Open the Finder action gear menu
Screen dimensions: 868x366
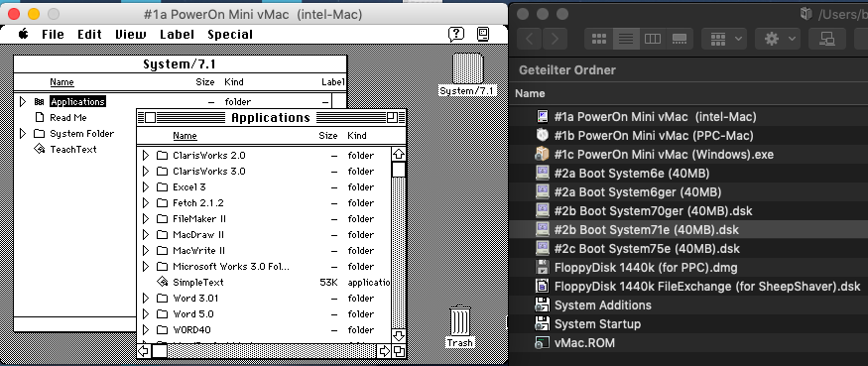tap(778, 39)
